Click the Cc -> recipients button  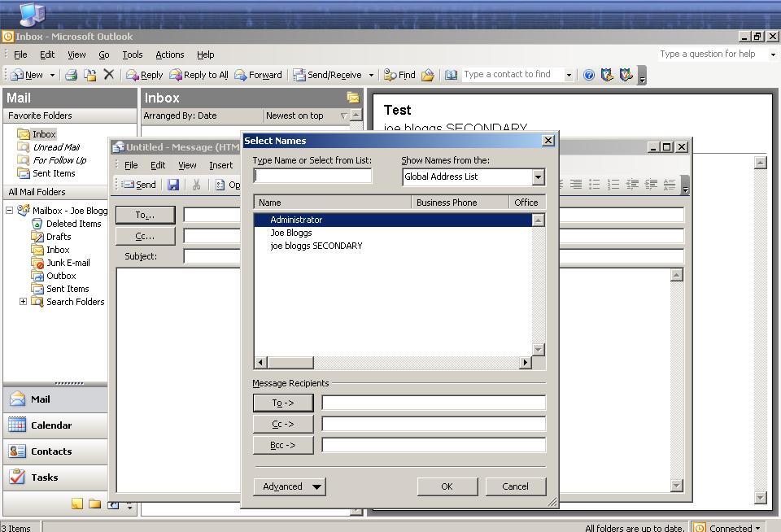pyautogui.click(x=283, y=424)
